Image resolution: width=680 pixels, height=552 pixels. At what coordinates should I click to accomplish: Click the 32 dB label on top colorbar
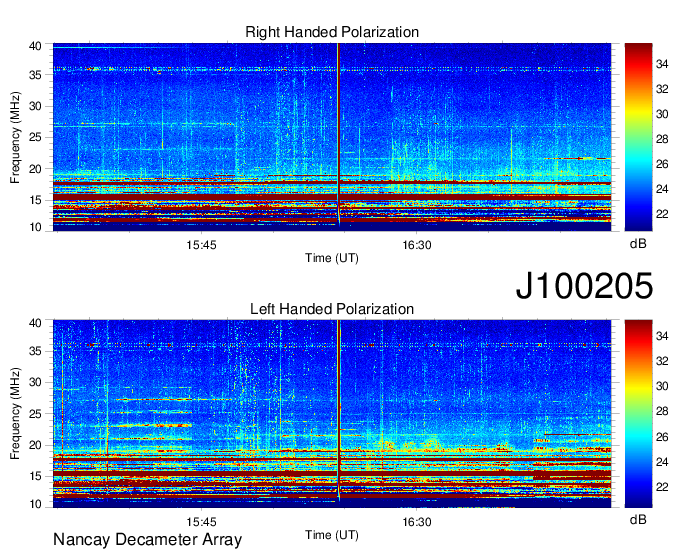(662, 89)
